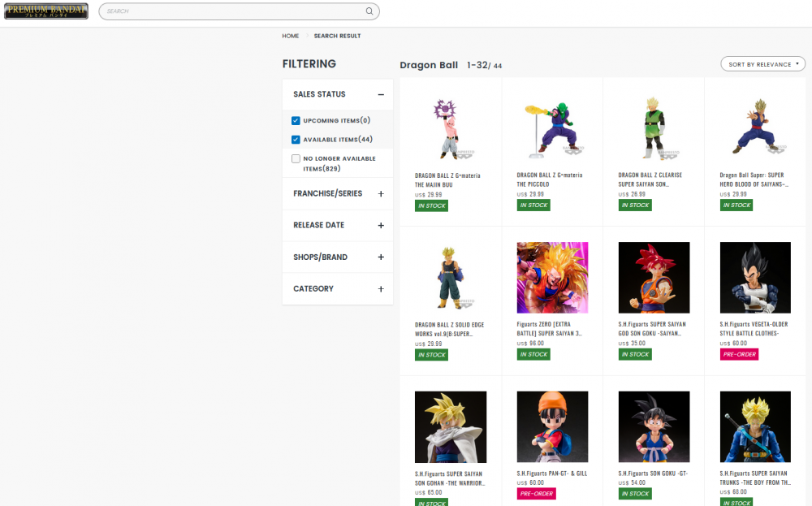
Task: Click the G×materia THE PICCOLO title link
Action: 550,179
